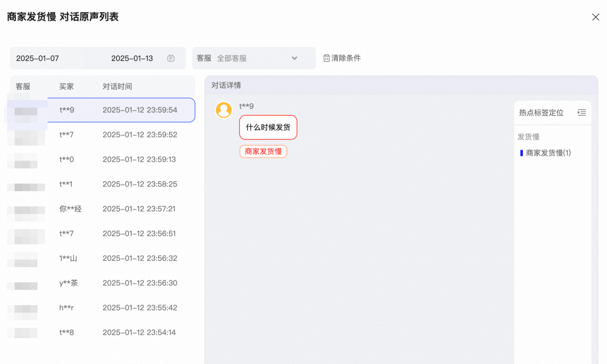Click the trash icon beside 清除条件

[326, 58]
